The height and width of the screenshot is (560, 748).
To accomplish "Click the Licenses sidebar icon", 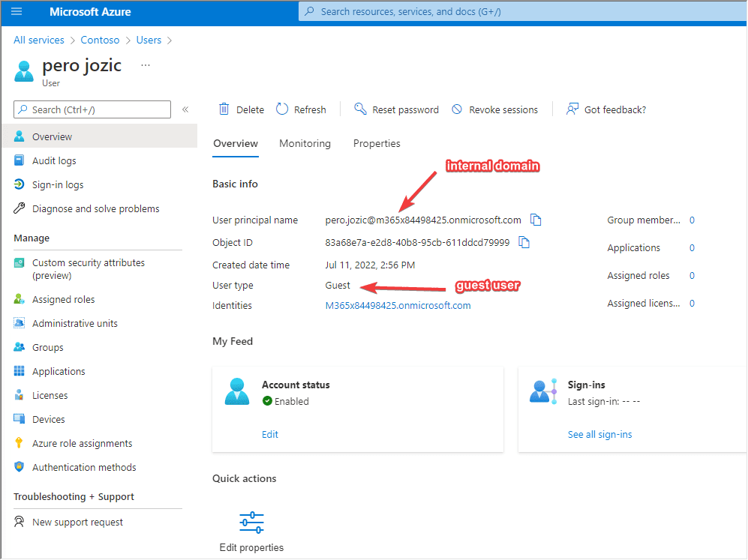I will click(19, 394).
